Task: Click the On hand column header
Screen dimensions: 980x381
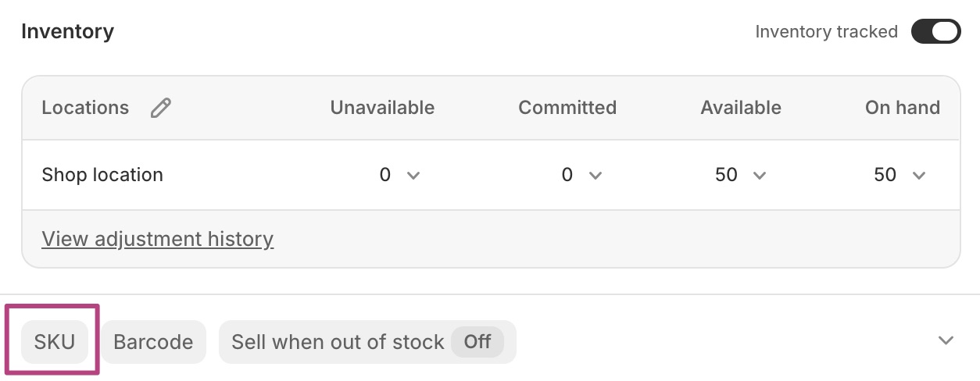Action: click(x=902, y=108)
